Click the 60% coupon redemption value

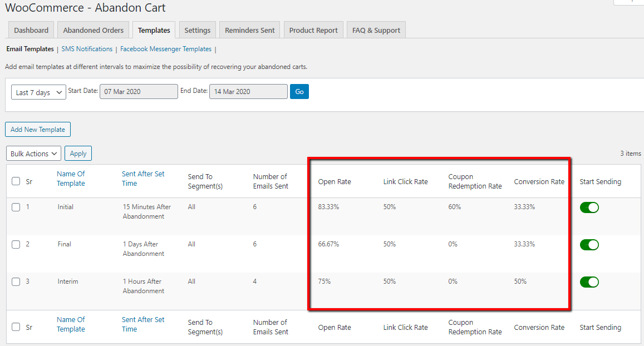(x=455, y=207)
